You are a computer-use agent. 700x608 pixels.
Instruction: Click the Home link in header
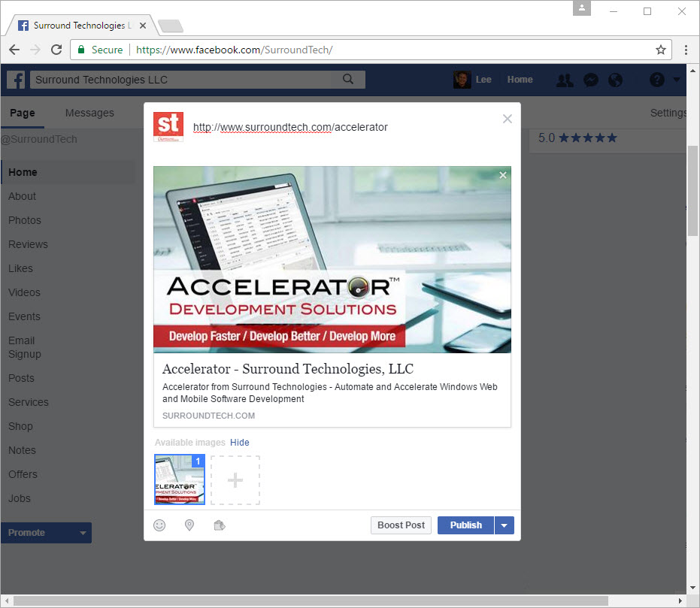pos(520,80)
